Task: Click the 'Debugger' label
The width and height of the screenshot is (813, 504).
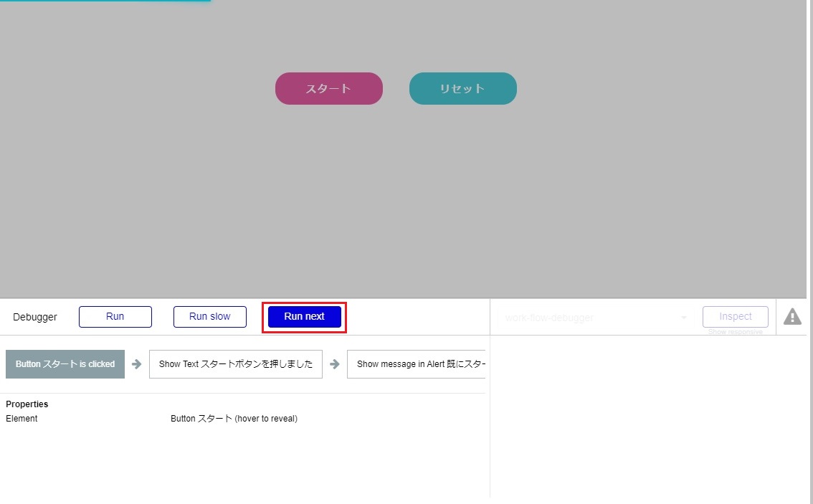Action: click(34, 317)
